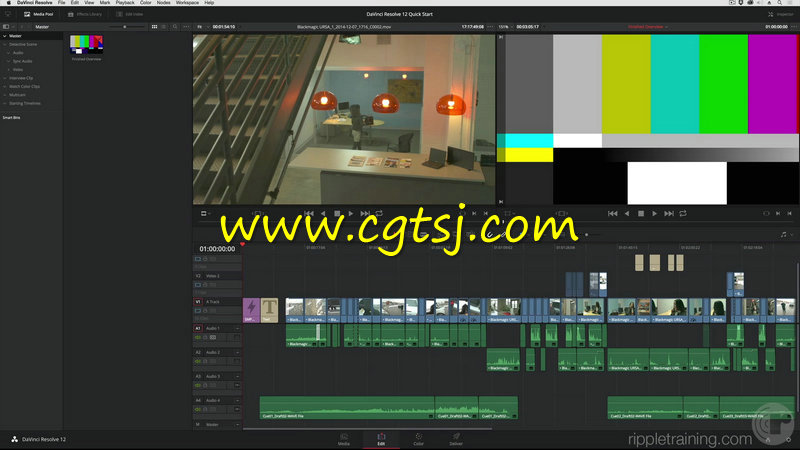This screenshot has height=450, width=800.
Task: Go to last frame in timeline viewer
Action: pyautogui.click(x=669, y=214)
